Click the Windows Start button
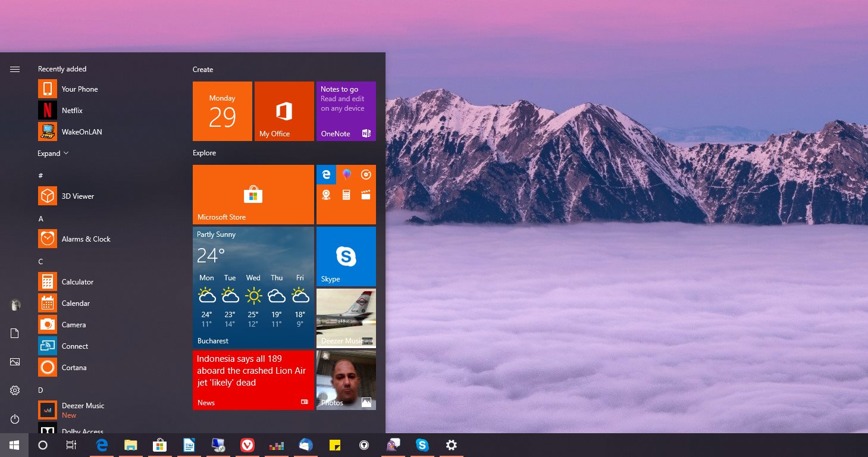The height and width of the screenshot is (457, 868). (14, 445)
